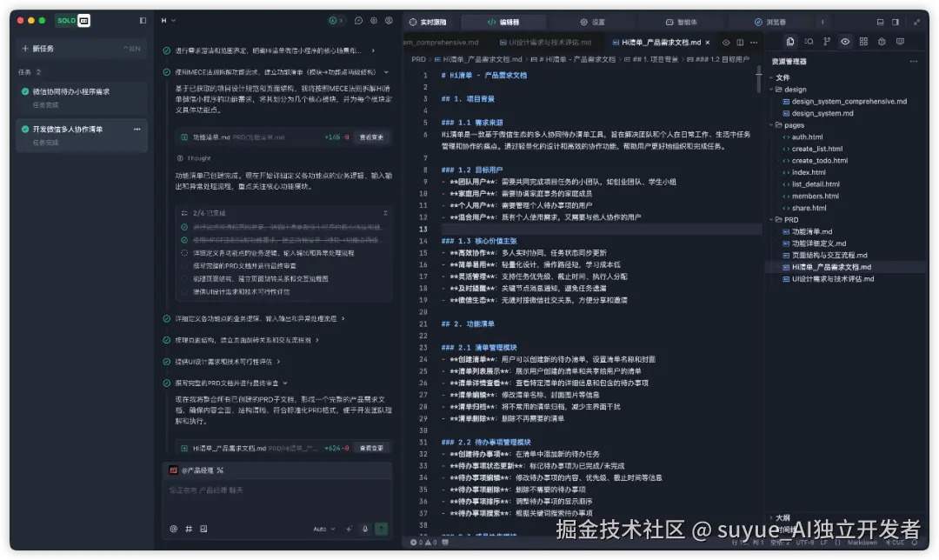Toggle bottom panel layout icon
Screen dimensions: 939x560
point(880,22)
